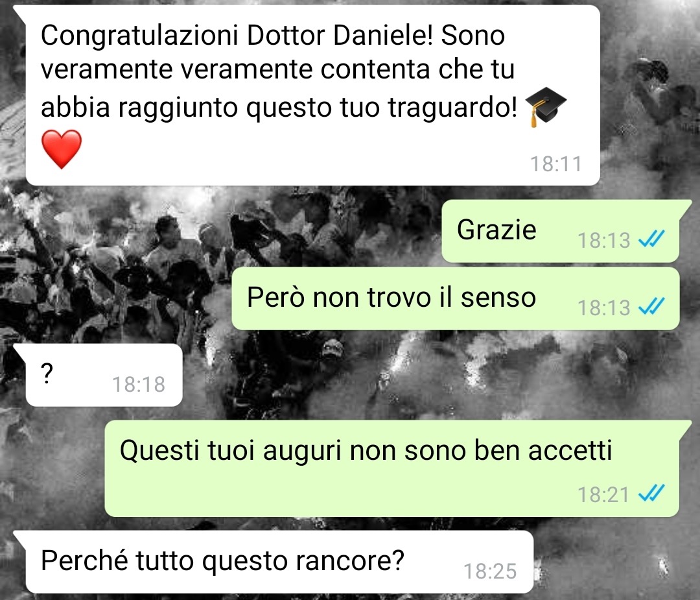The image size is (700, 600).
Task: Select 'Questi tuoi auguri non sono ben accetti'
Action: click(392, 468)
